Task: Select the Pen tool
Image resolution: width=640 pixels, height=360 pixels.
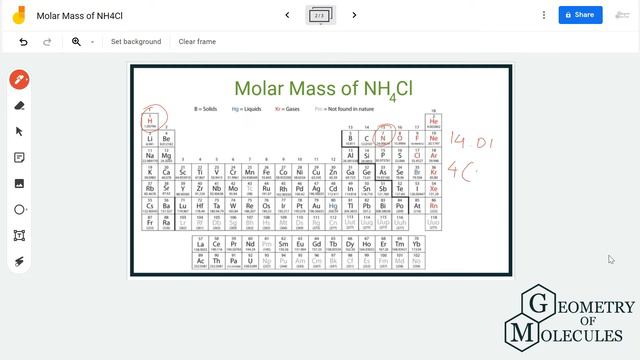Action: pos(19,79)
